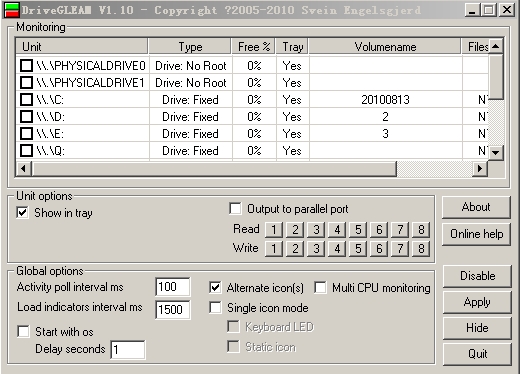Click the Disable button
This screenshot has height=374, width=520.
tap(477, 276)
